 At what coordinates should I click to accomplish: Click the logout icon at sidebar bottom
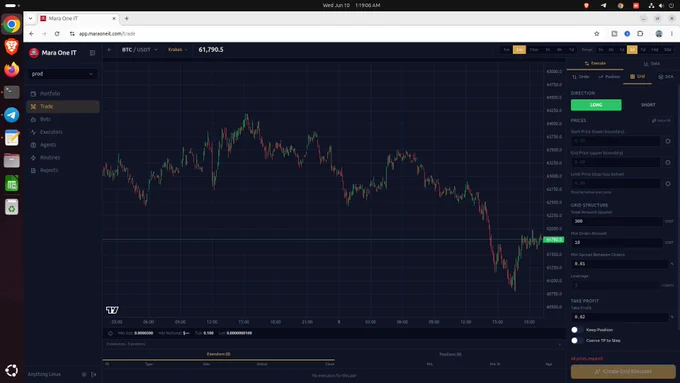point(94,374)
